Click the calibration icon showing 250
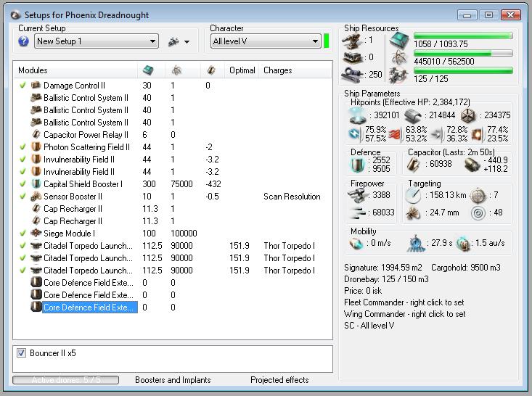The height and width of the screenshot is (396, 532). click(x=352, y=75)
